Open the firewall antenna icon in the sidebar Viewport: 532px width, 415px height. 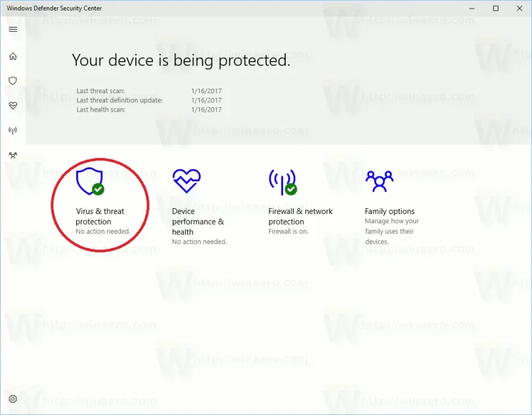[13, 130]
